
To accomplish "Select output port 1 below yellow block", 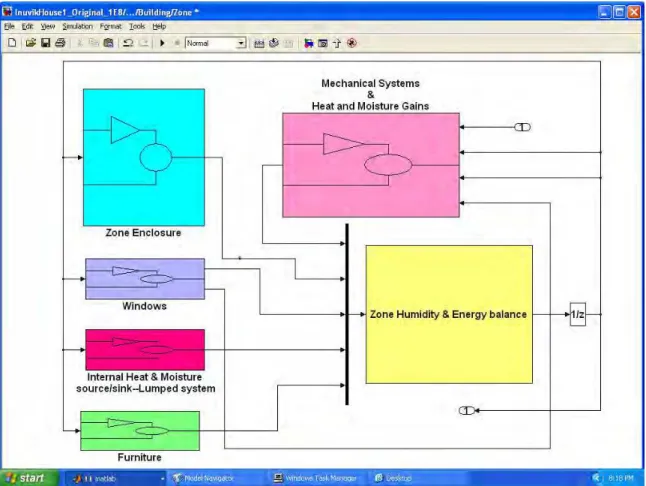I will [466, 410].
